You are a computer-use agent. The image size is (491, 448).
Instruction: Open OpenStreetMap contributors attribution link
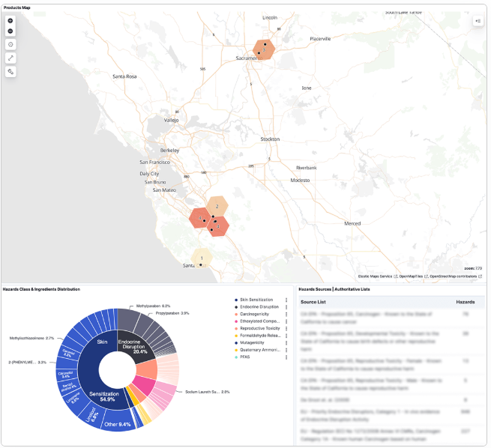coord(453,276)
